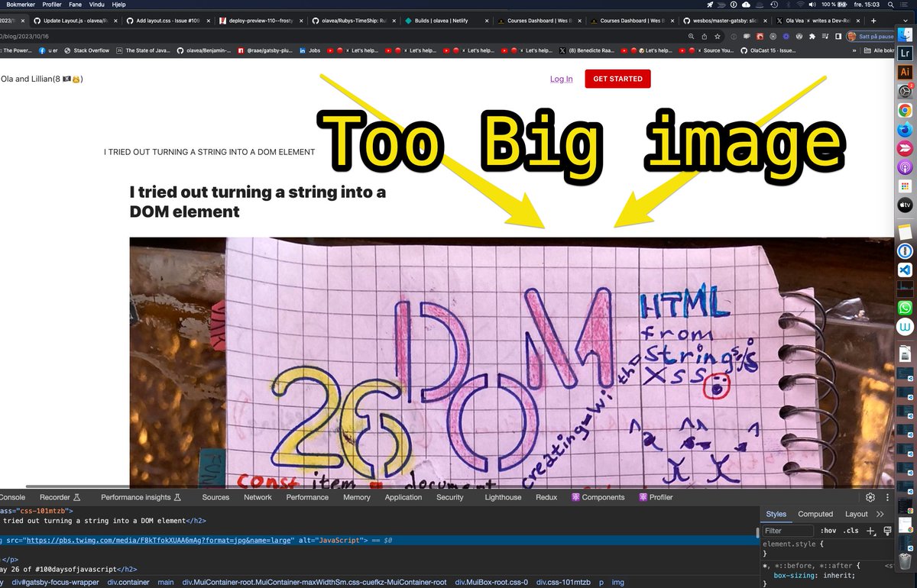Open the Performance insights tab
The height and width of the screenshot is (588, 917).
[x=141, y=497]
